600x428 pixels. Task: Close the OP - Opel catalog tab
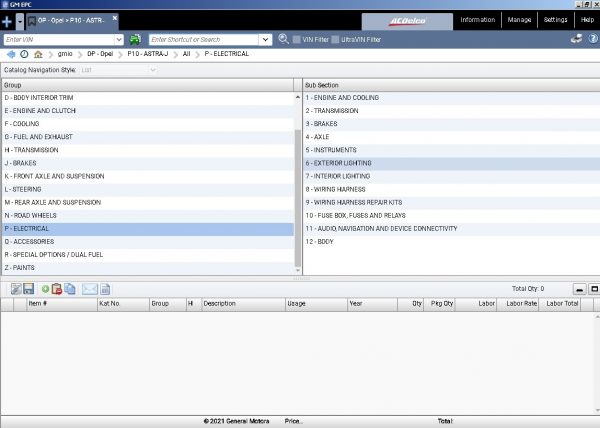click(115, 18)
